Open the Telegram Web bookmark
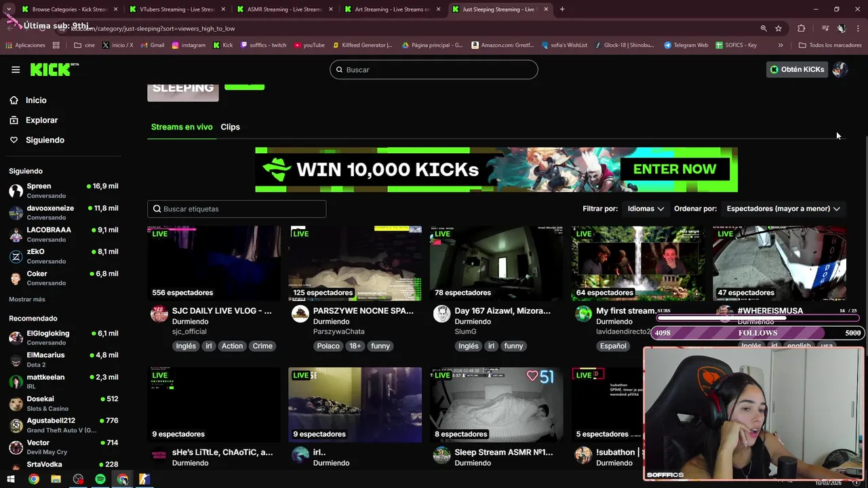Viewport: 868px width, 488px height. (686, 45)
